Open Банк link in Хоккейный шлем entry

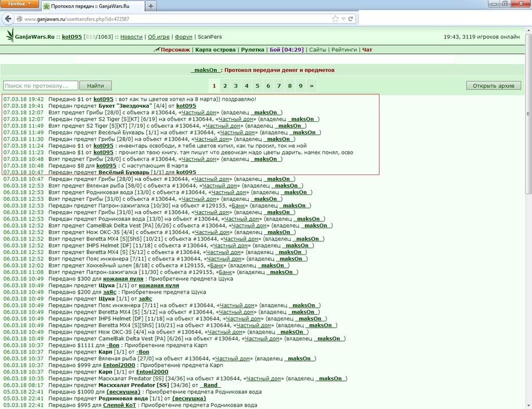pyautogui.click(x=217, y=265)
